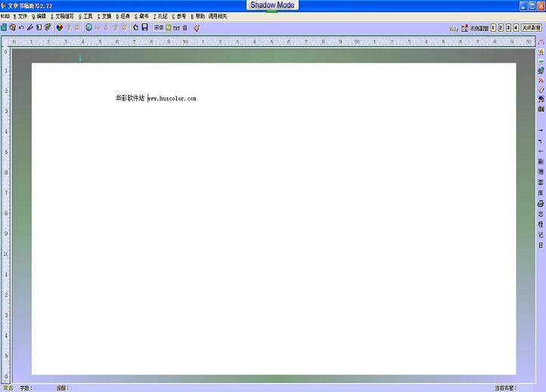This screenshot has height=392, width=546.
Task: Select panel number 4 button
Action: 516,27
